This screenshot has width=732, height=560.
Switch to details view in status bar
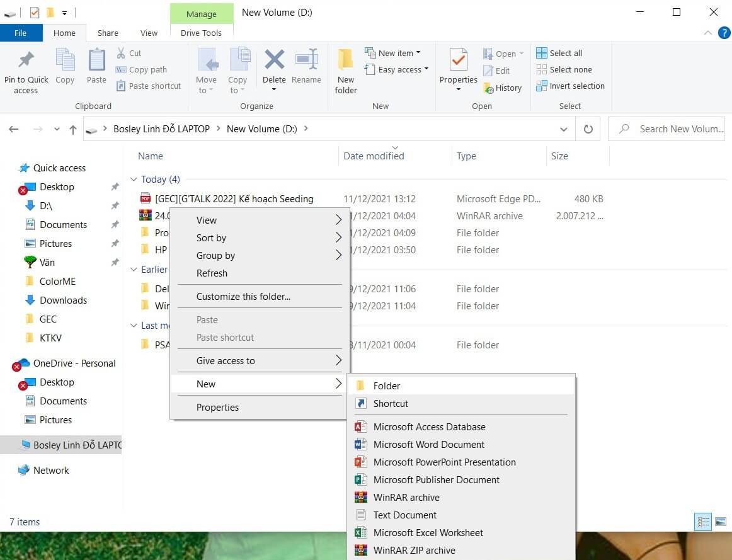[704, 522]
